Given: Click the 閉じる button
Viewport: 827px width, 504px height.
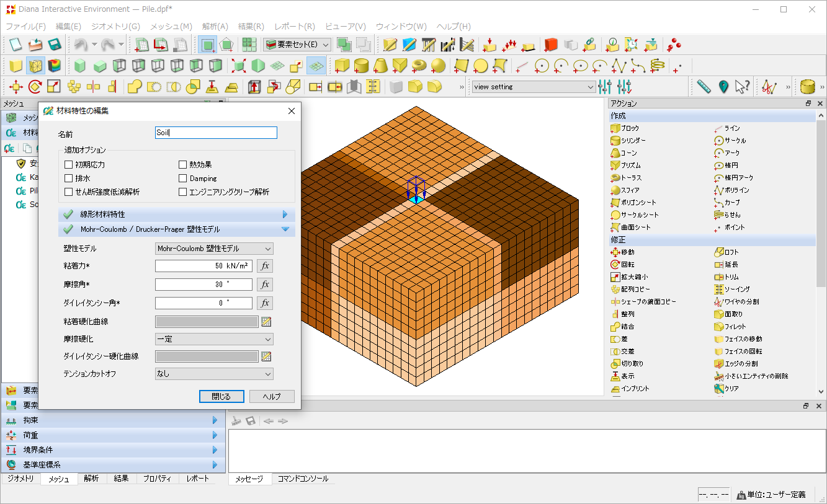Looking at the screenshot, I should tap(221, 397).
